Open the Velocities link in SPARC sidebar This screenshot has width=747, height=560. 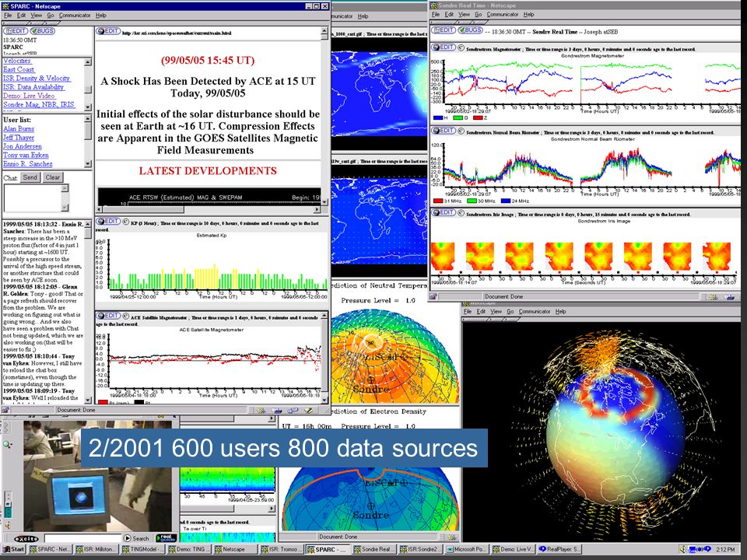click(17, 61)
